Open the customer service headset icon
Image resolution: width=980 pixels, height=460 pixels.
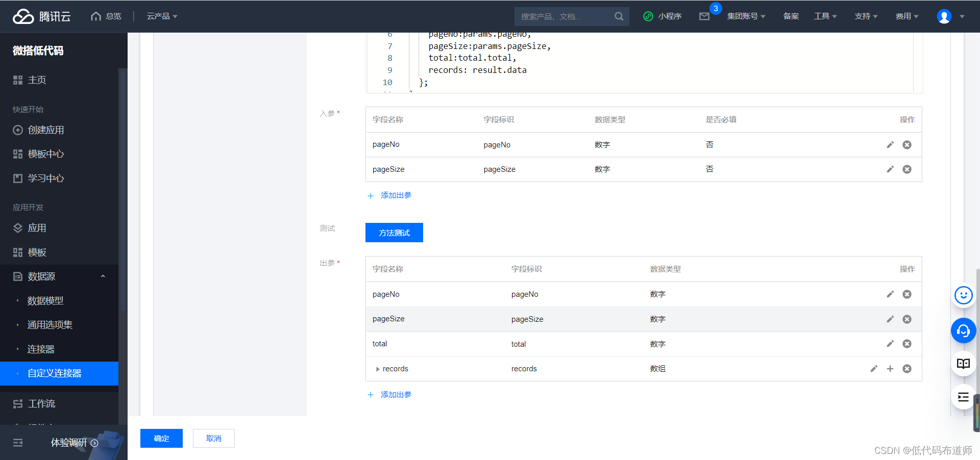click(964, 331)
